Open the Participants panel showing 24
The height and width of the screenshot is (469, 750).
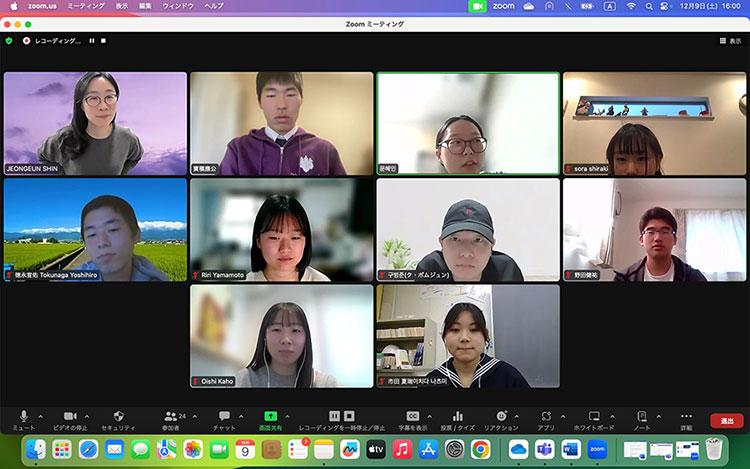pos(172,416)
